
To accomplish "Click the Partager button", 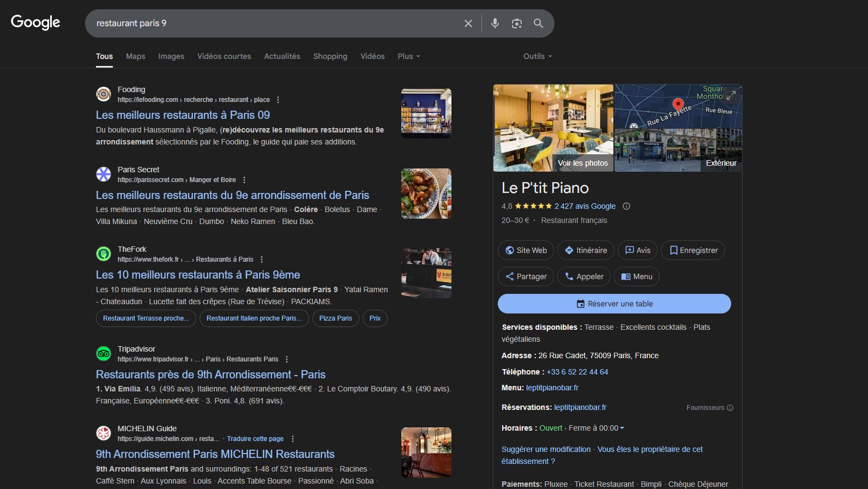I will (526, 276).
